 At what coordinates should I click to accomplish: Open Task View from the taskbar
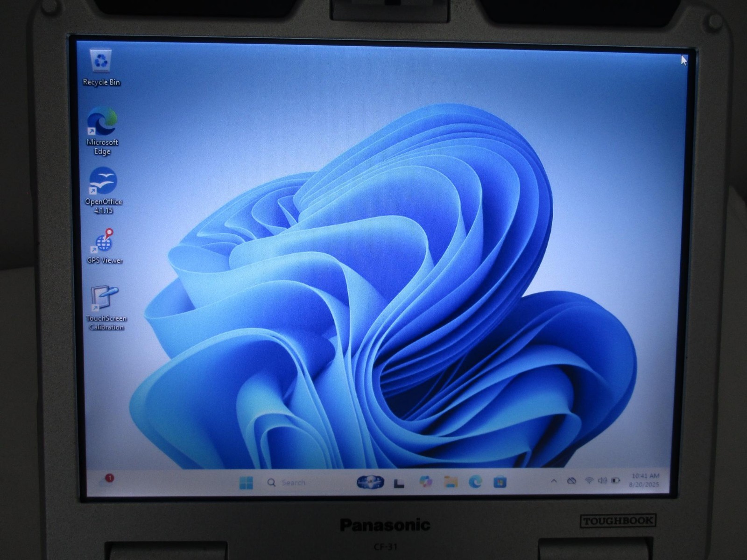click(399, 483)
